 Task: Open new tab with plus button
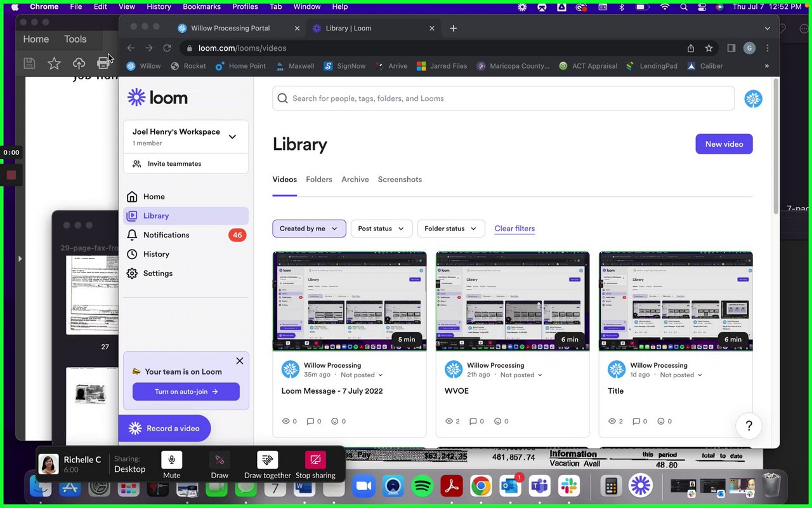pyautogui.click(x=453, y=28)
